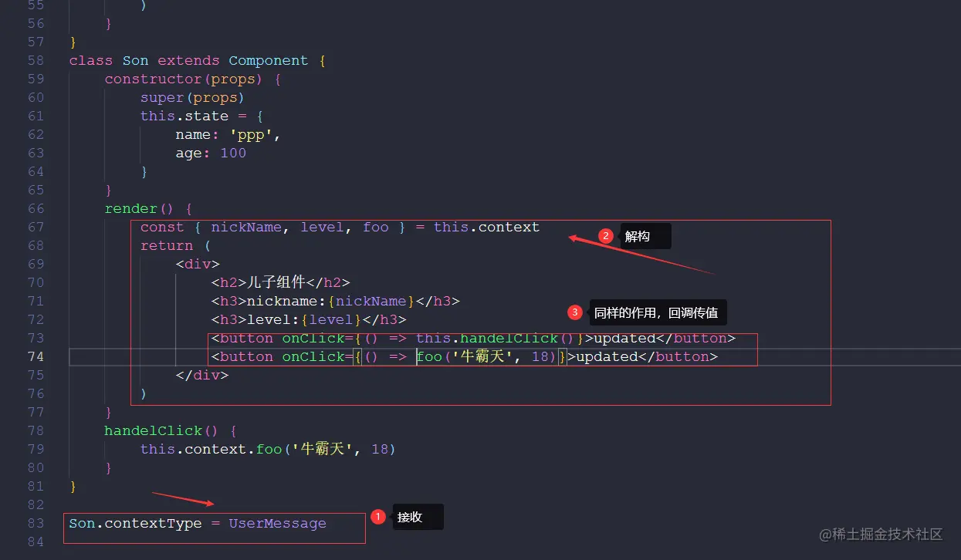The image size is (961, 560).
Task: Click '{level}' inside the h3 level line
Action: tap(331, 319)
